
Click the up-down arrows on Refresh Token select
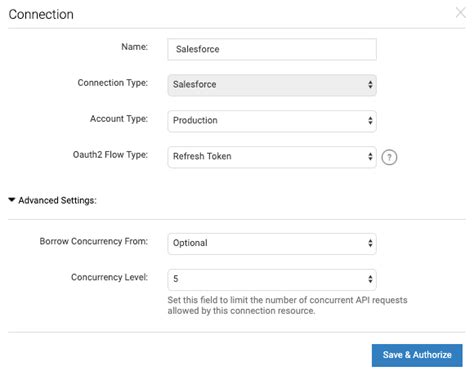370,156
